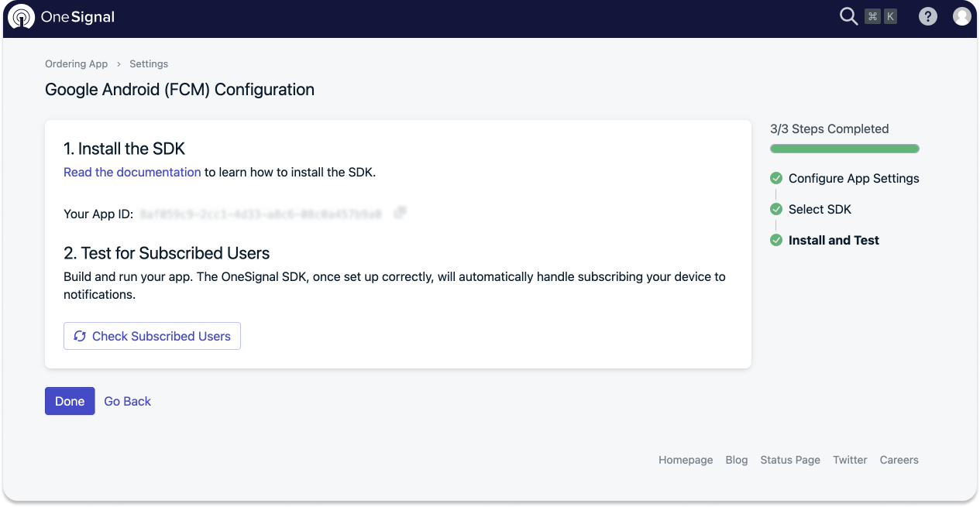Click the Configure App Settings green checkmark
980x507 pixels.
point(776,178)
